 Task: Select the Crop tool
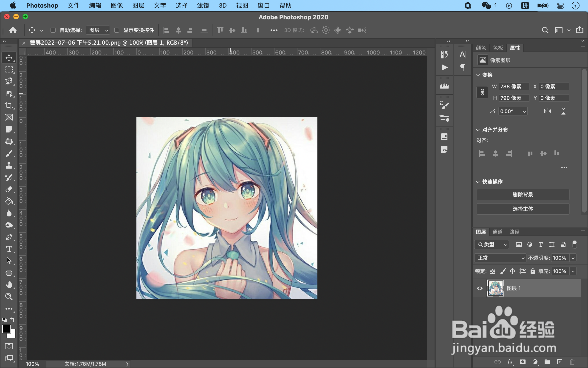coord(9,105)
